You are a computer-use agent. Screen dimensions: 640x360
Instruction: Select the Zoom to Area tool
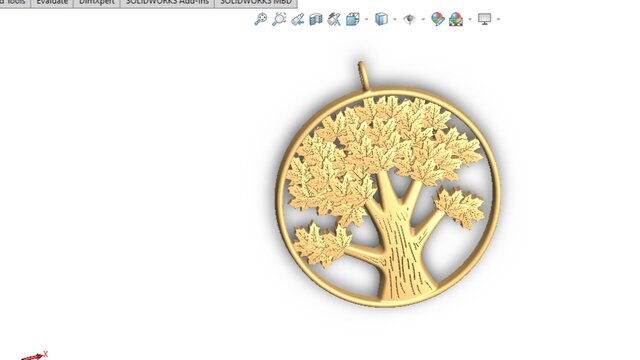(279, 19)
